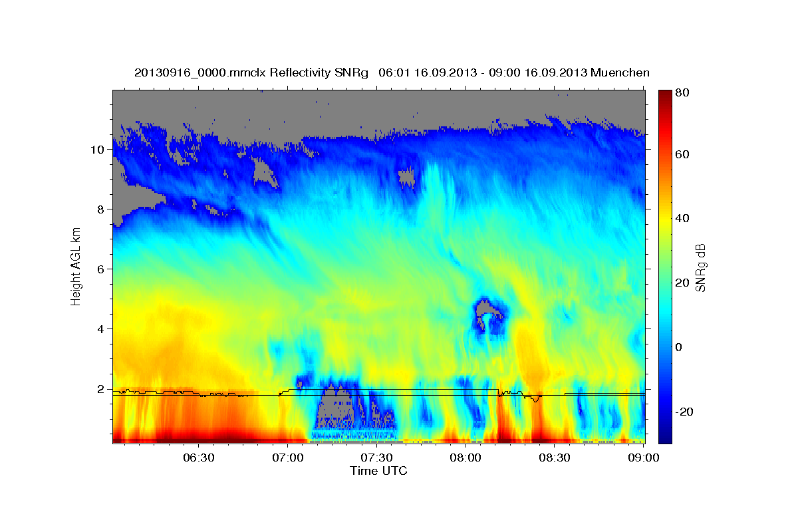Viewport: 798px width, 532px height.
Task: Click the 07:30 time tick label
Action: coord(377,458)
